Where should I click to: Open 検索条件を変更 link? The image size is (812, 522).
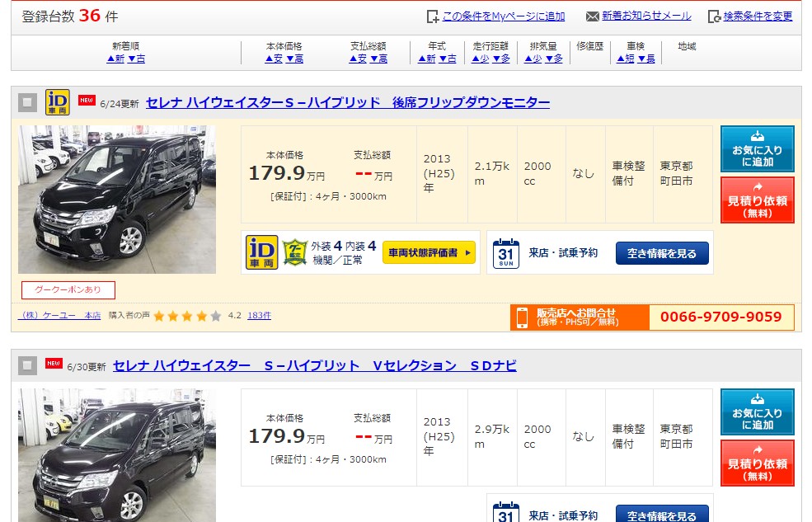(x=758, y=16)
